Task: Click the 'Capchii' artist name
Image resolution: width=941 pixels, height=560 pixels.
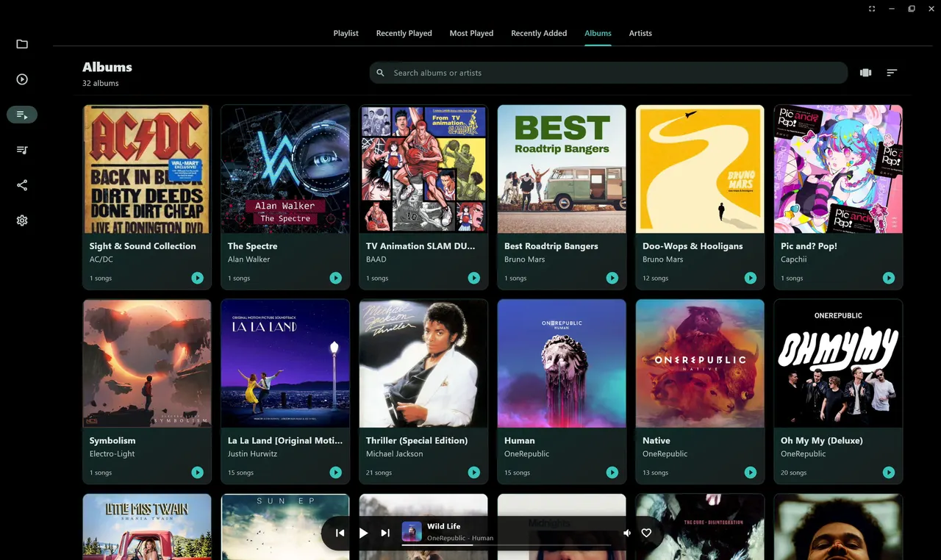Action: pyautogui.click(x=794, y=259)
